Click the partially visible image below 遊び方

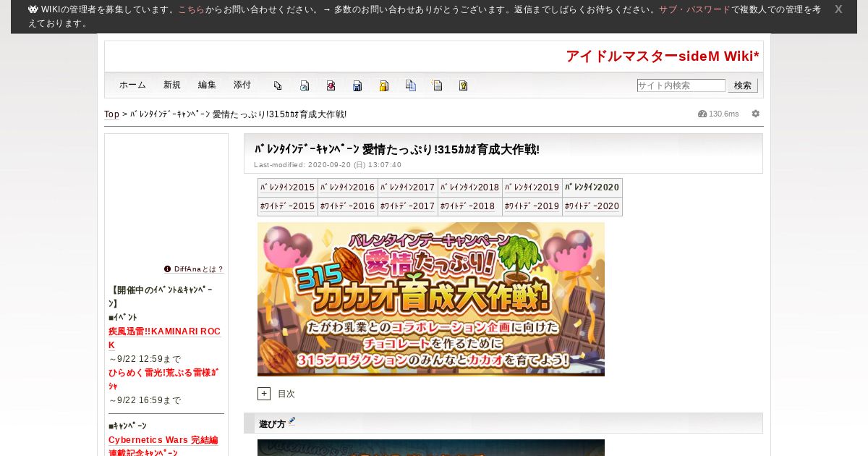431,448
